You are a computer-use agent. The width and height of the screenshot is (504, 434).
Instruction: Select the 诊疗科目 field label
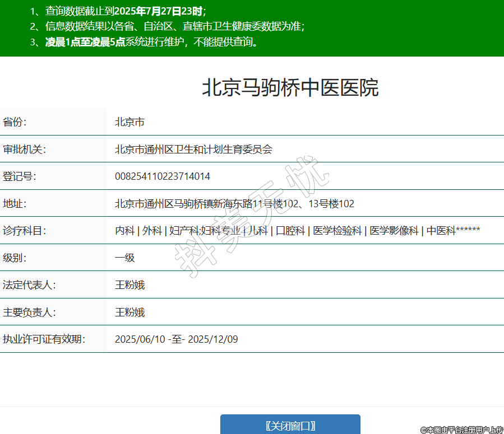(x=24, y=231)
